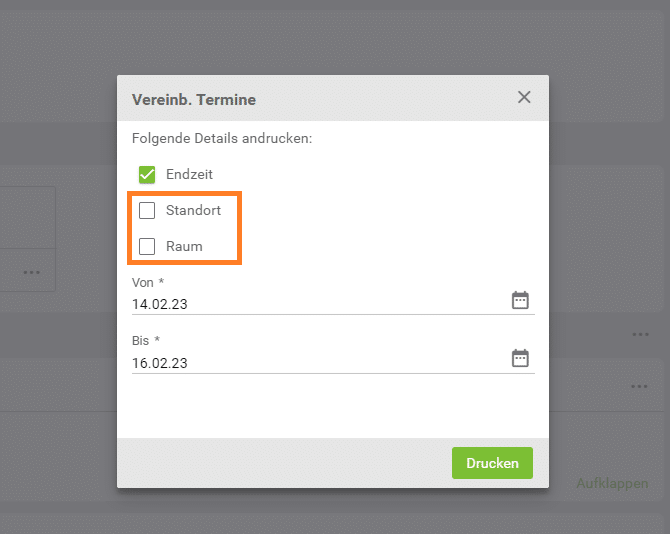This screenshot has height=534, width=670.
Task: Open upper right three-dot menu in background
Action: click(641, 334)
